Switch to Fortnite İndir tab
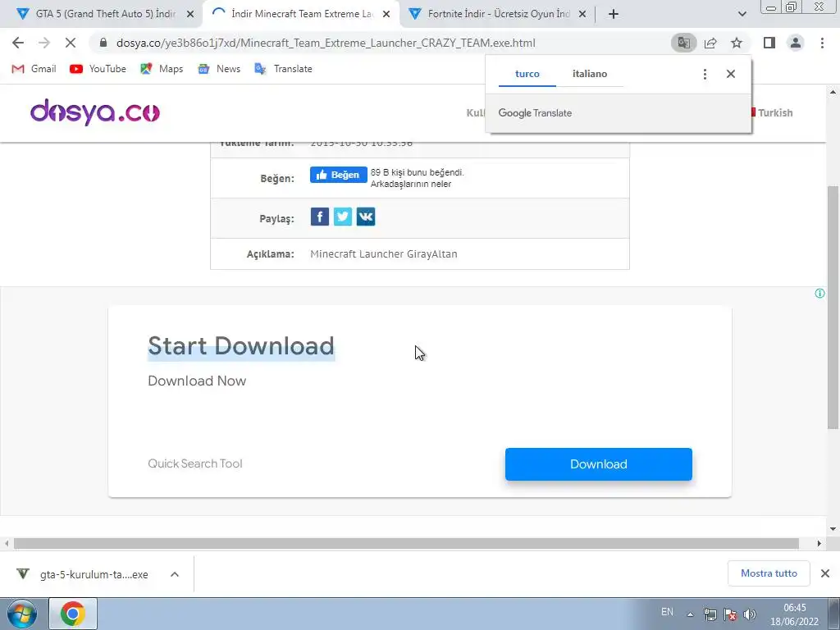Screen dimensions: 840x630 [495, 14]
